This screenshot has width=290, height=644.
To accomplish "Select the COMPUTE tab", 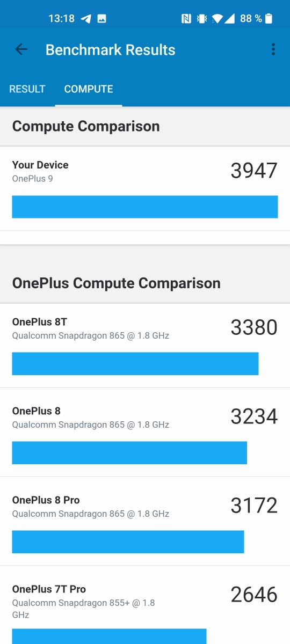I will [x=89, y=89].
